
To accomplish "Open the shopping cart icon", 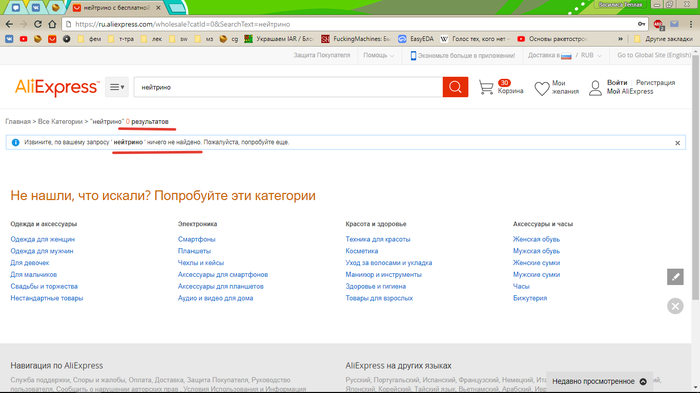I will tap(486, 87).
